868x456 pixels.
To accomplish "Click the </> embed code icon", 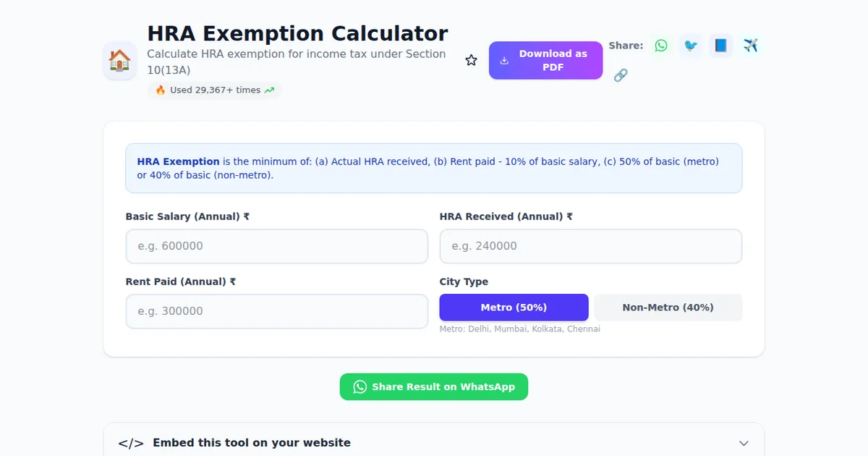I will coord(131,442).
